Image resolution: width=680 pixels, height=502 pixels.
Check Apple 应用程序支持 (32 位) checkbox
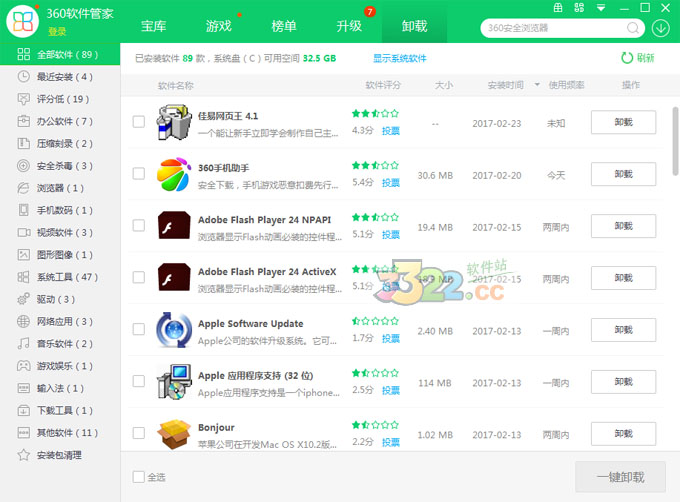[x=139, y=381]
